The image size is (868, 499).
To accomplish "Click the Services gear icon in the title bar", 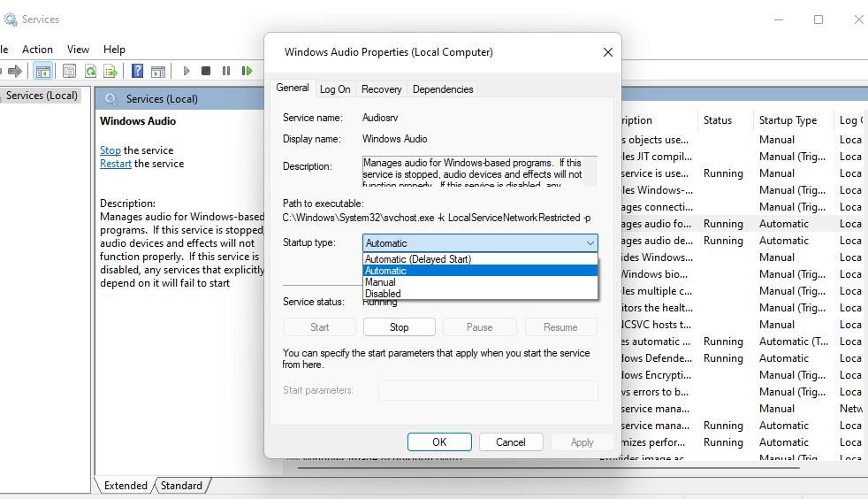I will (x=11, y=19).
